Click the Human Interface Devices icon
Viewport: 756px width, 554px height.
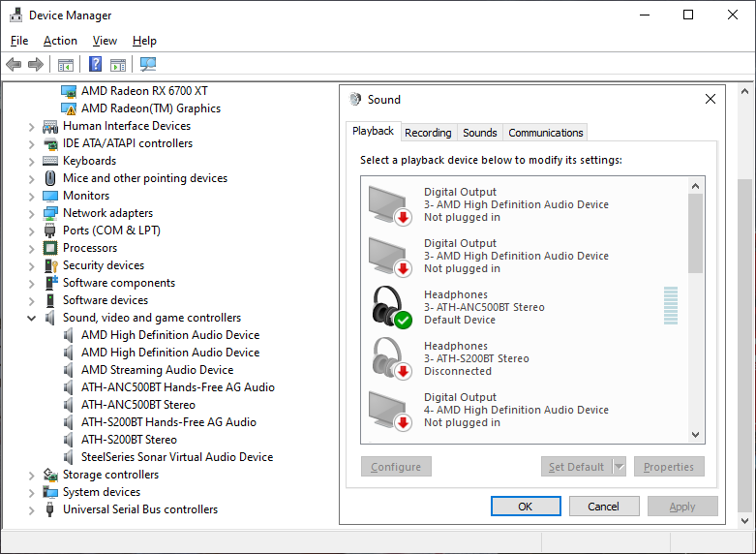coord(50,127)
